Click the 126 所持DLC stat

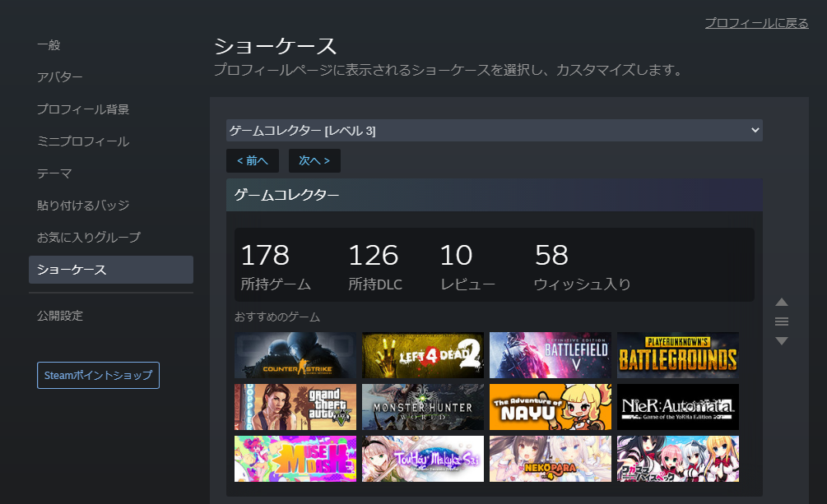pyautogui.click(x=375, y=266)
